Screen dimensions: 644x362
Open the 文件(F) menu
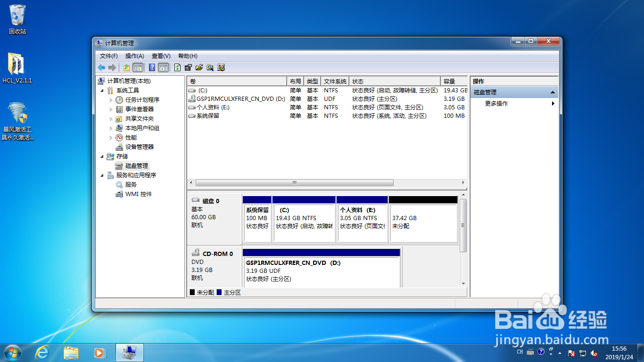(x=109, y=56)
